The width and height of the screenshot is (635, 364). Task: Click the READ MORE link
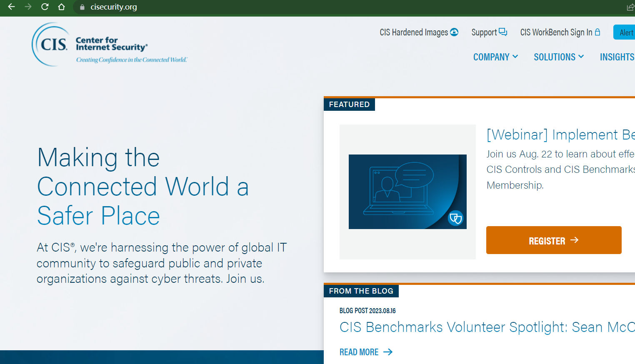click(366, 352)
